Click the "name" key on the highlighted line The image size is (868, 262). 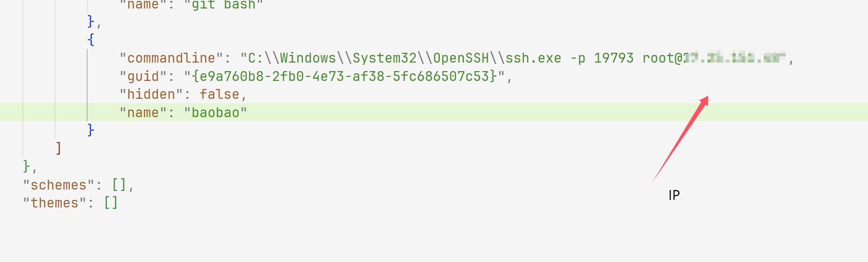click(143, 113)
